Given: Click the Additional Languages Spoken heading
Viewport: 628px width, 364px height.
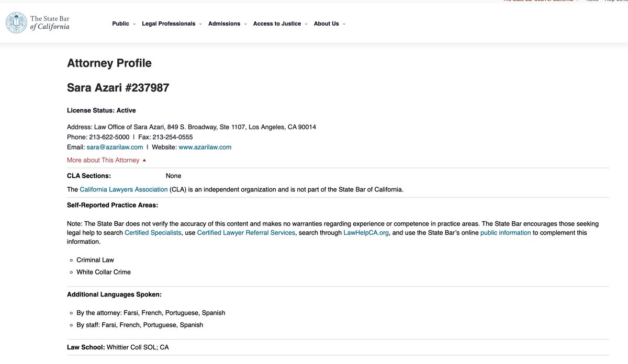Looking at the screenshot, I should 114,294.
